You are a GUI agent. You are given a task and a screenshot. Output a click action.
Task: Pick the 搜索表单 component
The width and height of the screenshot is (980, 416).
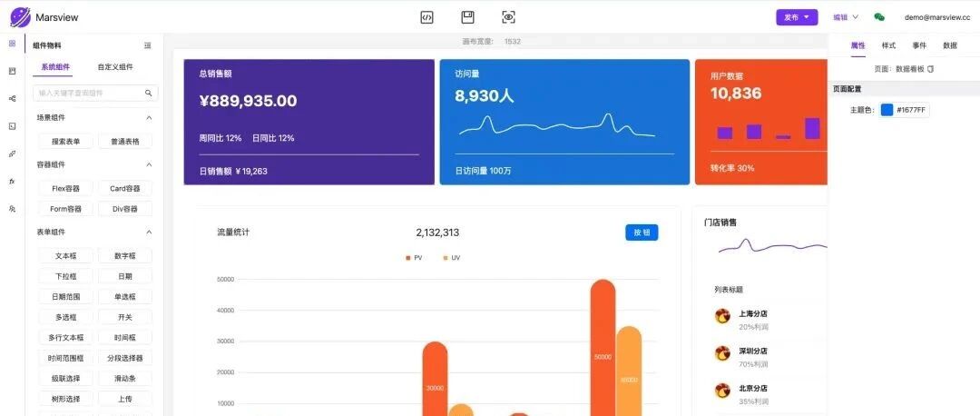(65, 142)
